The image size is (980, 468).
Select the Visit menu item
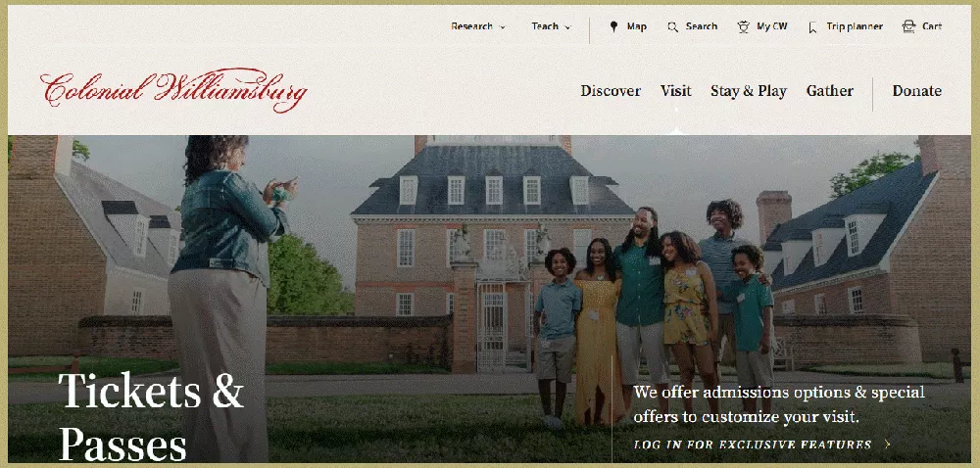point(675,91)
